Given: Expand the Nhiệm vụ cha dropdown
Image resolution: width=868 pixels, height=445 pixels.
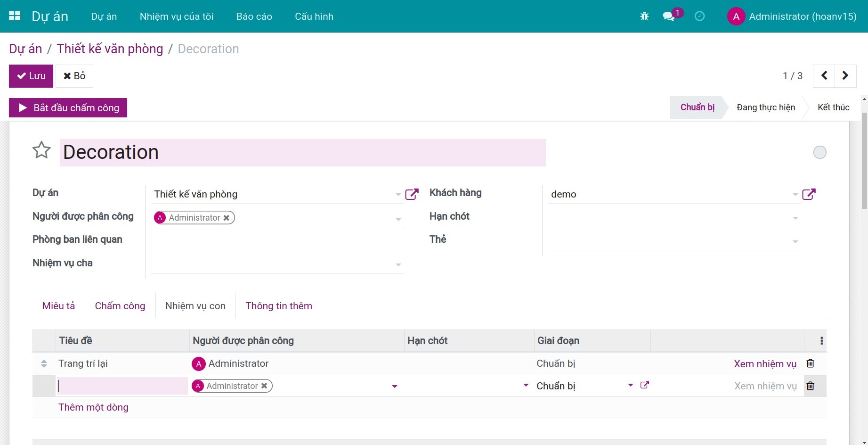Looking at the screenshot, I should [398, 265].
